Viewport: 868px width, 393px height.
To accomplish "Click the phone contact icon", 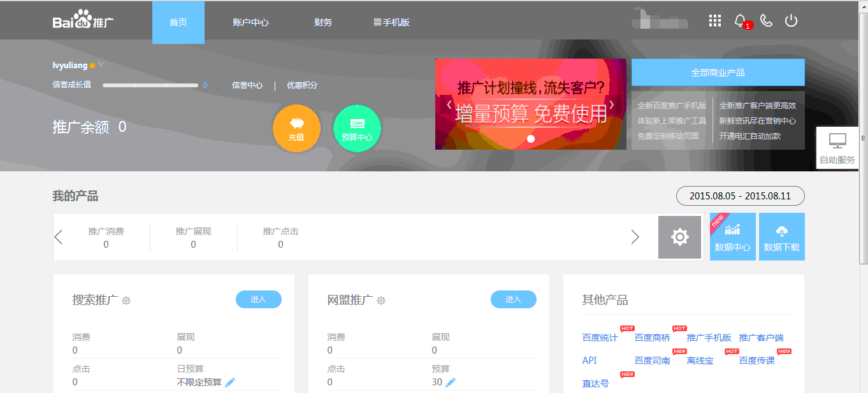I will point(766,21).
